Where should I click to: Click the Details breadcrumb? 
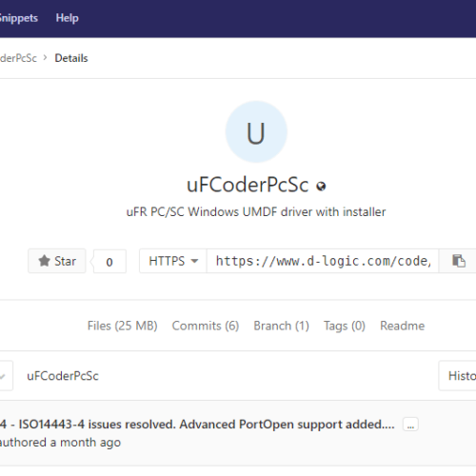point(71,58)
